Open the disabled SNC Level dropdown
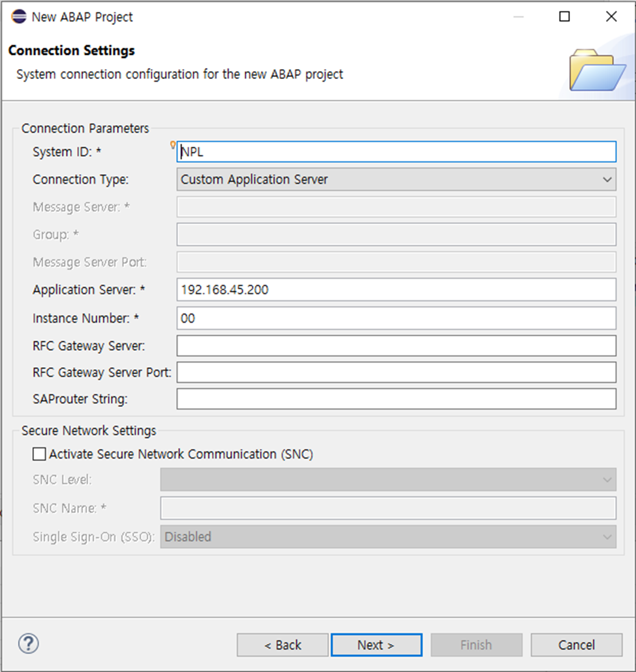636x672 pixels. 389,479
